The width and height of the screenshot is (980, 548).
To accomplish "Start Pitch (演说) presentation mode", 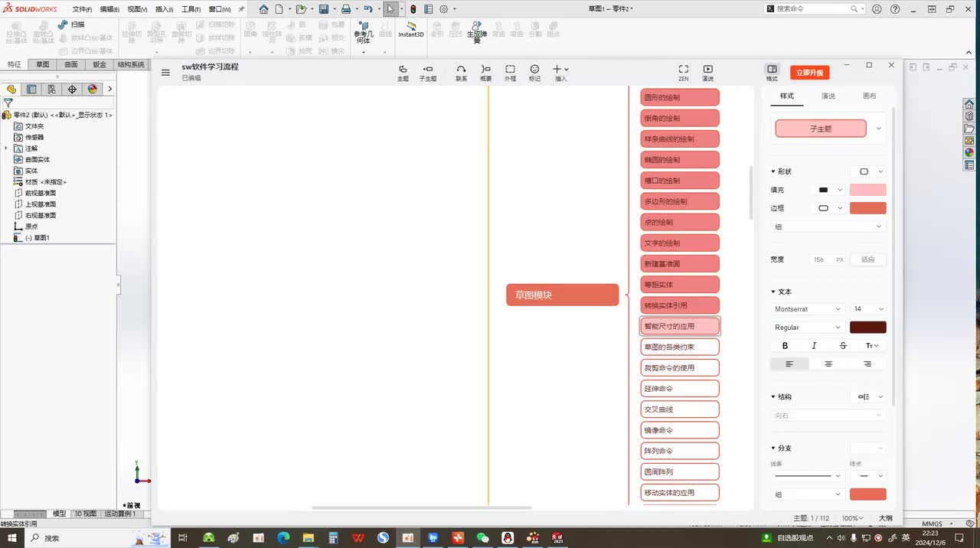I will 708,73.
